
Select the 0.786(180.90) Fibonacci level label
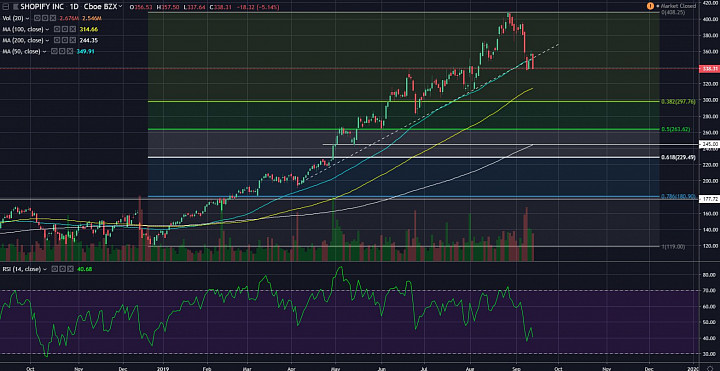[679, 196]
